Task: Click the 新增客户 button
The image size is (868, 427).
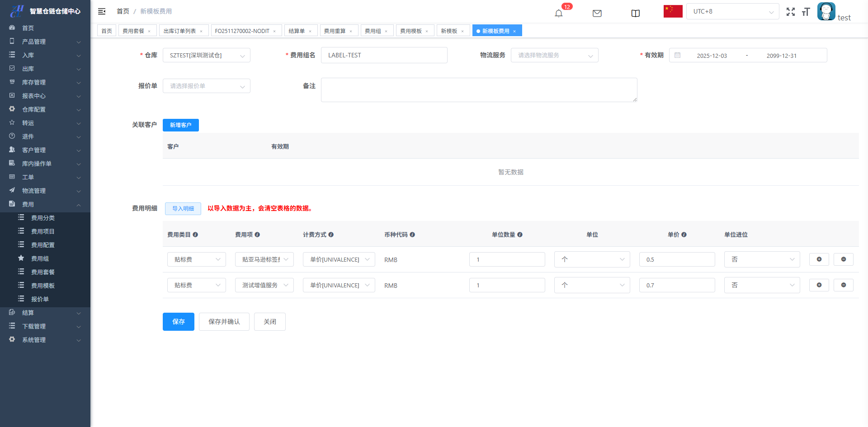Action: click(180, 125)
